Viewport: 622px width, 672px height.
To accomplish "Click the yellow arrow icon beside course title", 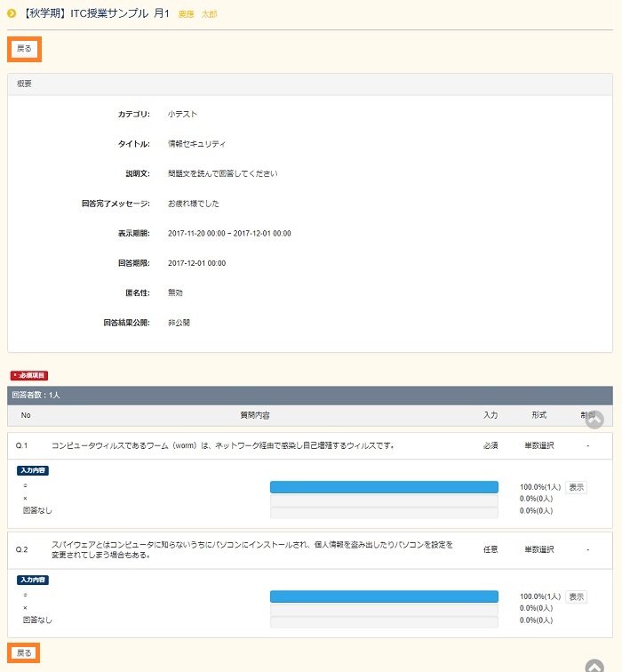I will coord(12,13).
